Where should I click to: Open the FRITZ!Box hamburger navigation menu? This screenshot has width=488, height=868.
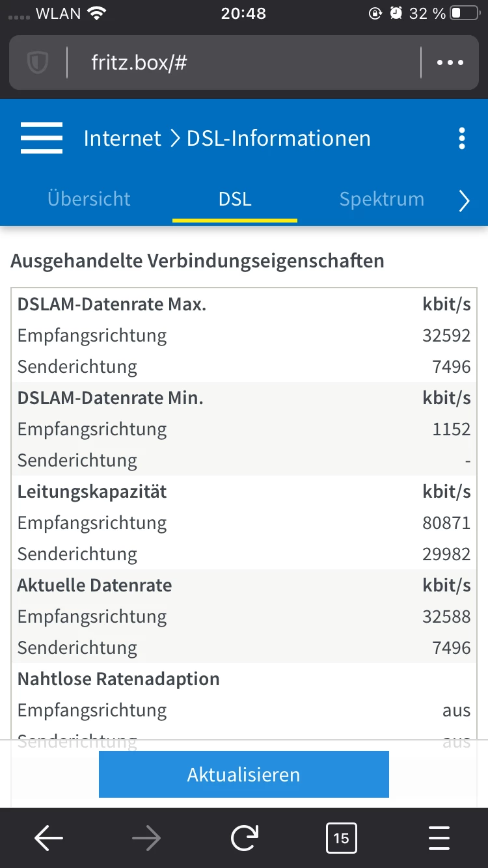click(x=41, y=139)
